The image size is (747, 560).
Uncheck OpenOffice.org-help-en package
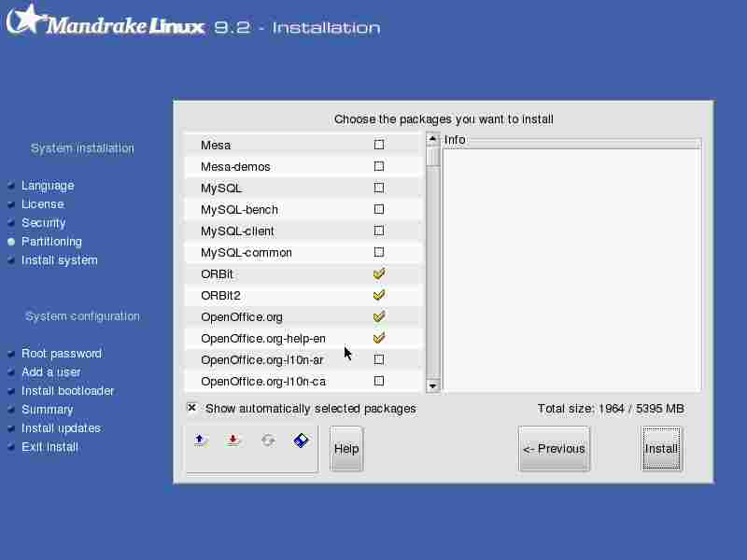pyautogui.click(x=379, y=338)
